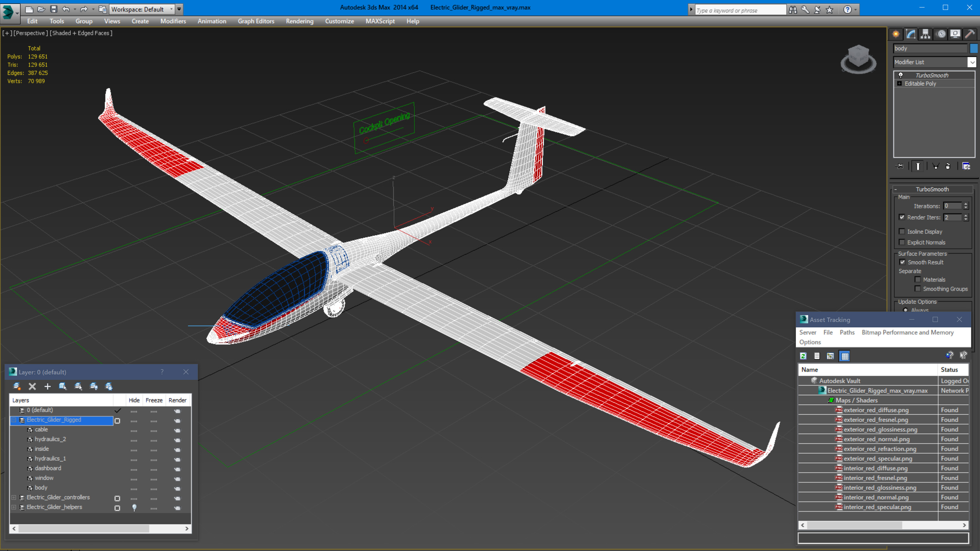Click the Asset Tracking horizontal scrollbar

pos(883,525)
